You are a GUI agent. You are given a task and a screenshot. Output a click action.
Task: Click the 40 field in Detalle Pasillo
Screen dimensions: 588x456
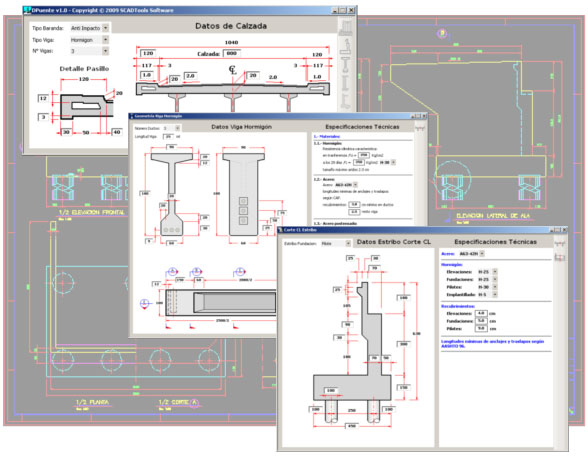pos(117,132)
